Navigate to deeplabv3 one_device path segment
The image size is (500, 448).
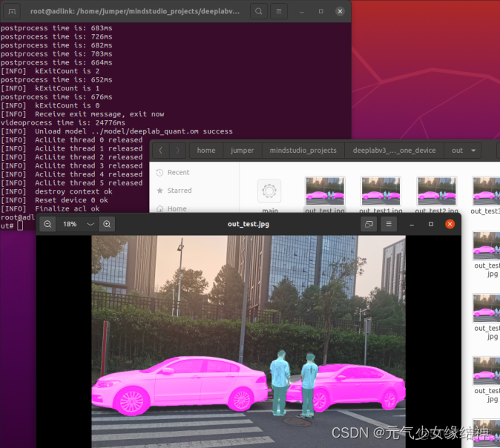pyautogui.click(x=394, y=151)
